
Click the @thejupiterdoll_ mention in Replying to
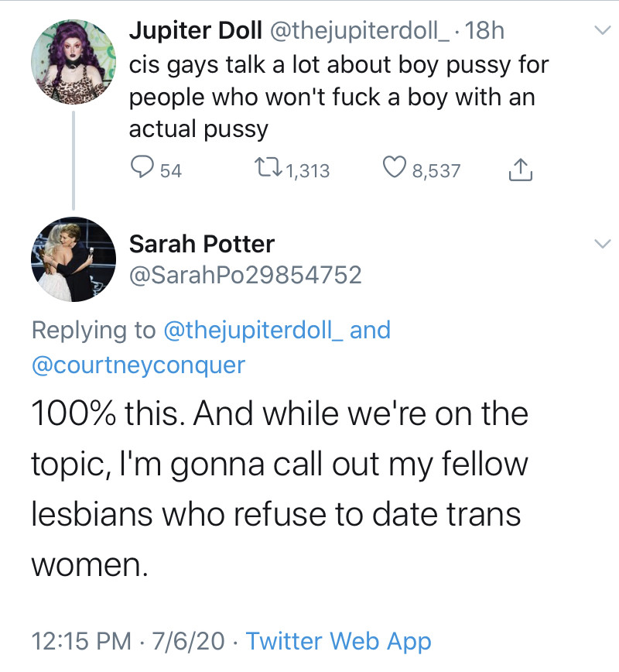(x=254, y=331)
